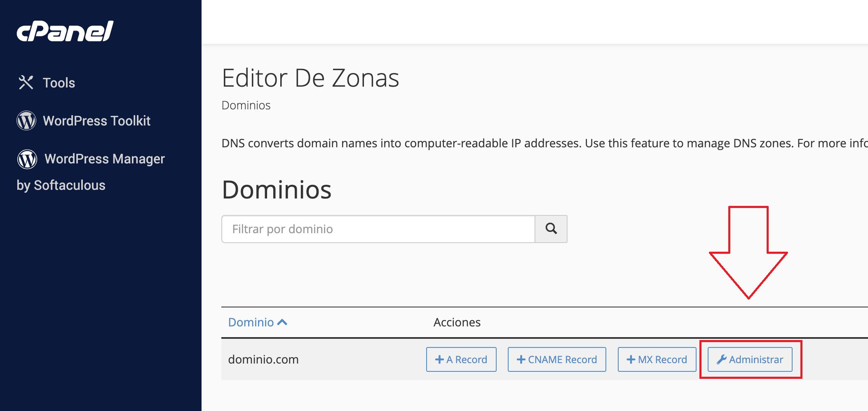The width and height of the screenshot is (868, 411).
Task: Focus the Filtrar por dominio field
Action: click(x=378, y=229)
